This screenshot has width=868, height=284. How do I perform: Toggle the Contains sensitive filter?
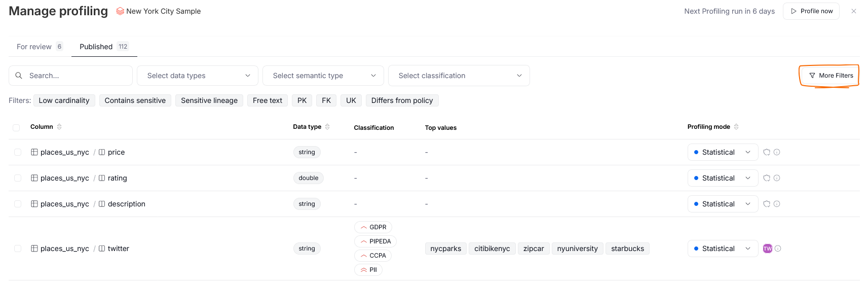[x=135, y=100]
